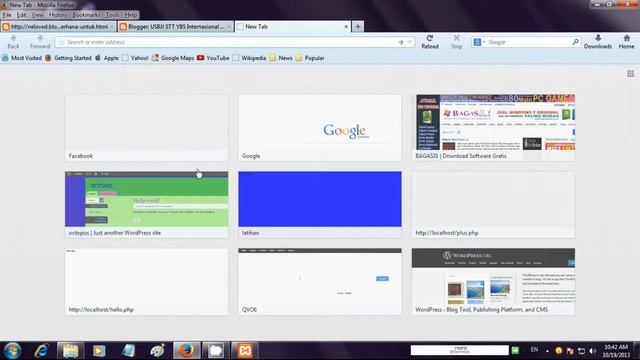This screenshot has width=640, height=360.
Task: Open the Wikipedia bookmark
Action: (x=249, y=58)
